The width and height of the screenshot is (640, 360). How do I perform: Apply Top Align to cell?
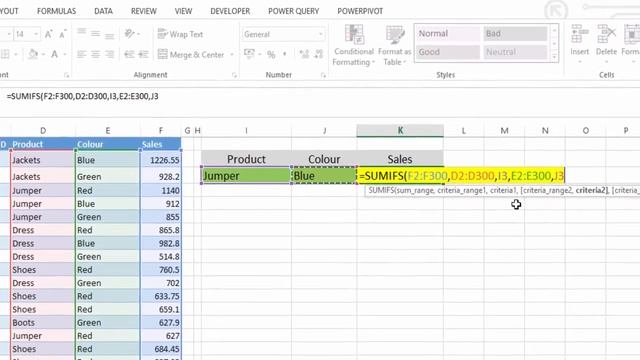82,33
